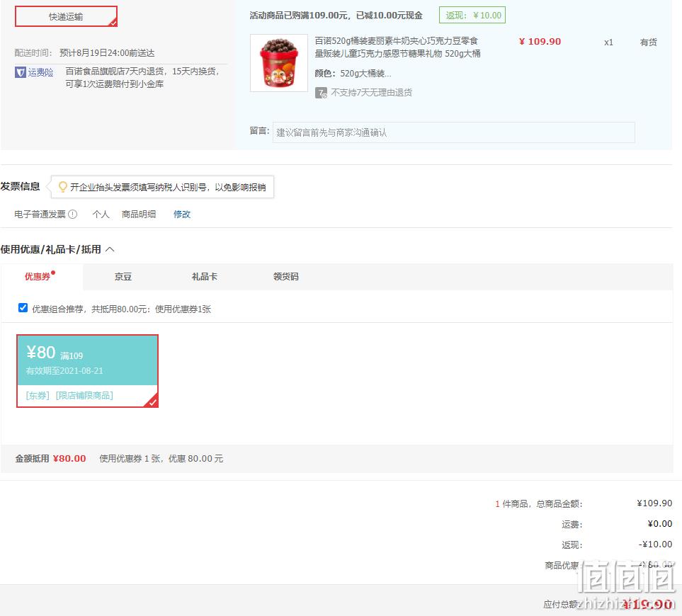The image size is (682, 616).
Task: Open the 百诺520g桶装麦丽素 product title
Action: click(x=397, y=47)
